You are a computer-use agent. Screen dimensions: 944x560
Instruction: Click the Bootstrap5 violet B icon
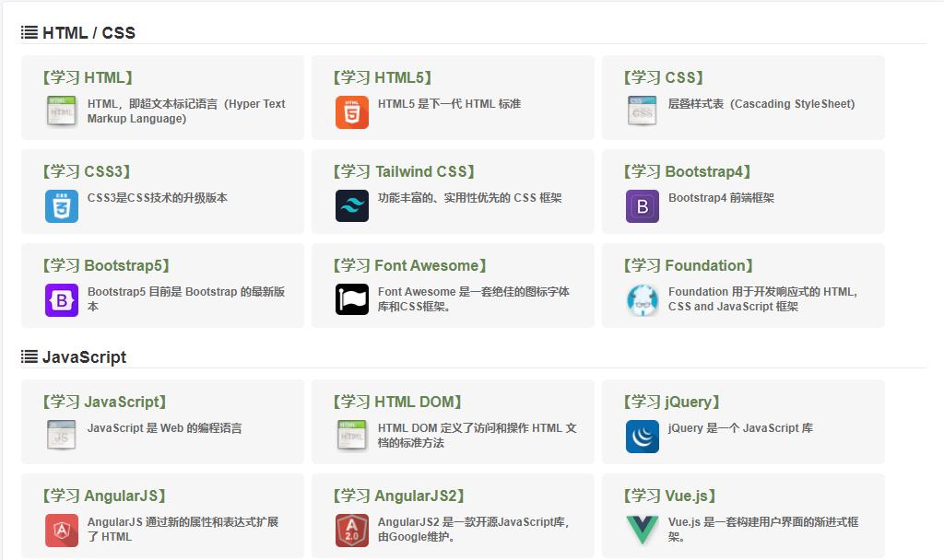pos(62,299)
